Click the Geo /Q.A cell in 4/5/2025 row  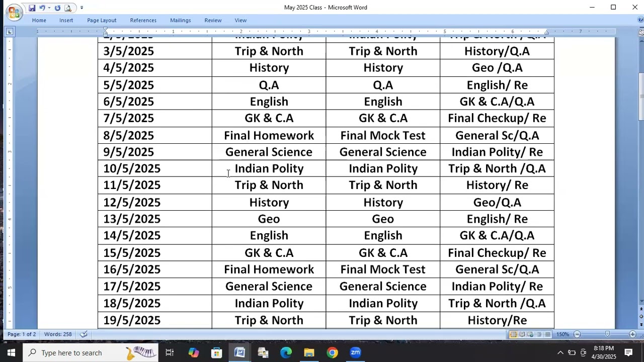click(x=497, y=68)
